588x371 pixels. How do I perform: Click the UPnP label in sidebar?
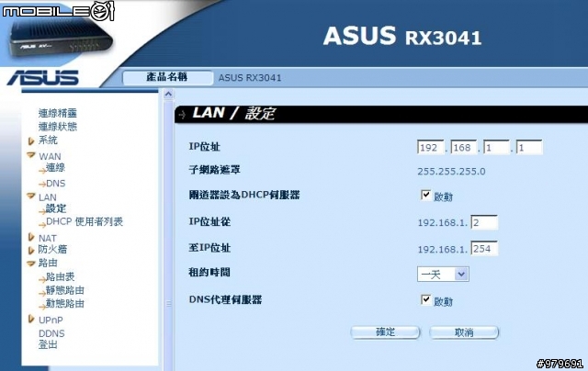point(51,320)
